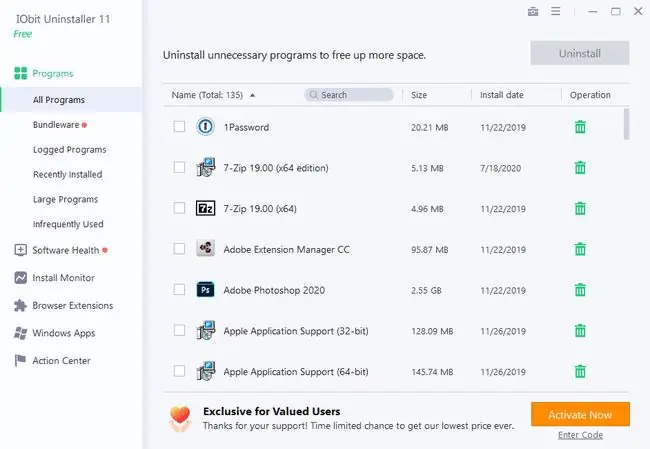Screen dimensions: 650x449
Task: Click the 145.74 MB size value
Action: [x=432, y=372]
